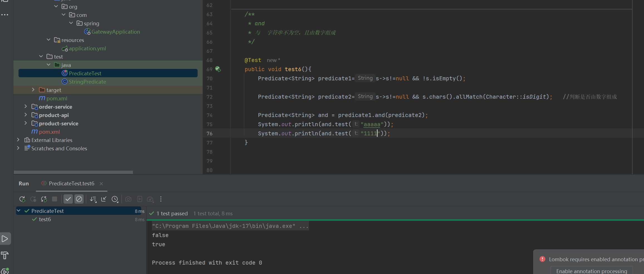Screen dimensions: 644x274
Task: Click the 'false' output line in console
Action: coord(160,235)
